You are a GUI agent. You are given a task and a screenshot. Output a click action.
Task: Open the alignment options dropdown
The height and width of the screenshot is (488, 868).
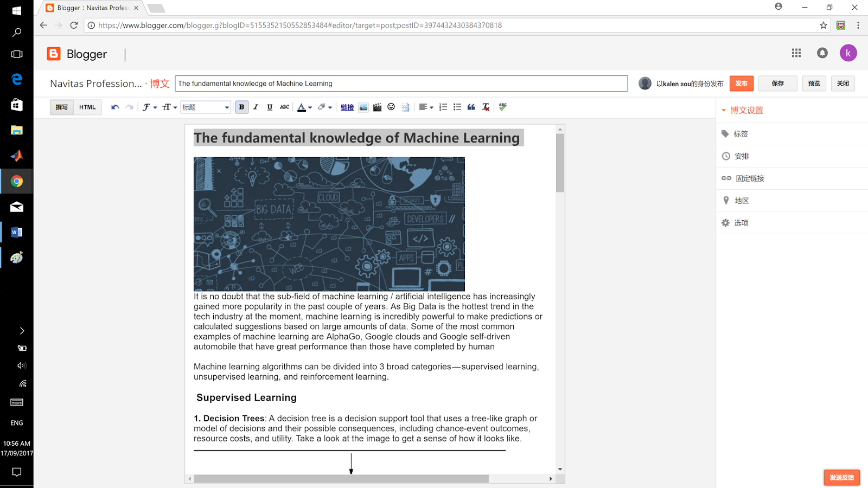(x=426, y=107)
